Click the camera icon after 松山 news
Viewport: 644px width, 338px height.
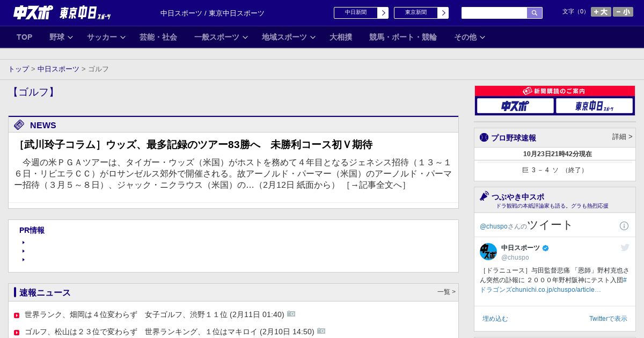(321, 331)
